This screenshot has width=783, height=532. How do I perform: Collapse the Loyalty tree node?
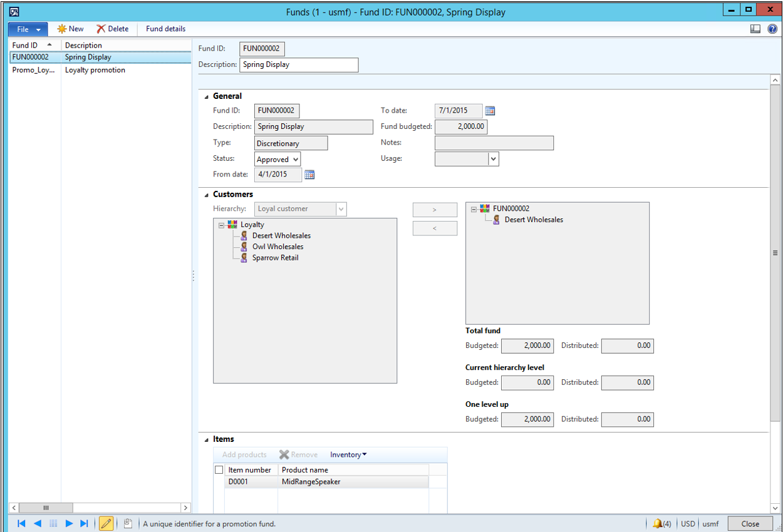pyautogui.click(x=221, y=225)
